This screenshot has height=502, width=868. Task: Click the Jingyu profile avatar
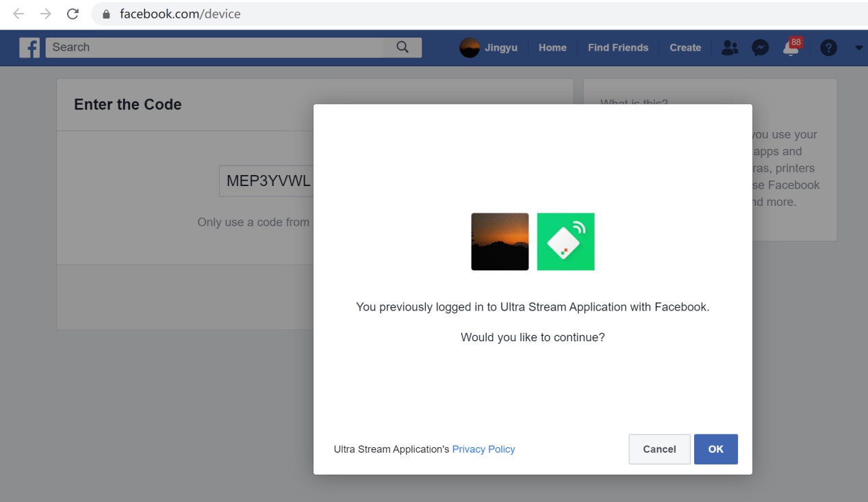(470, 48)
